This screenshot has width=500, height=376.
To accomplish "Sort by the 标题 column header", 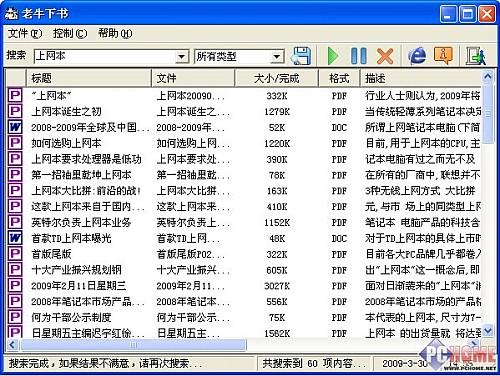I will [x=89, y=78].
